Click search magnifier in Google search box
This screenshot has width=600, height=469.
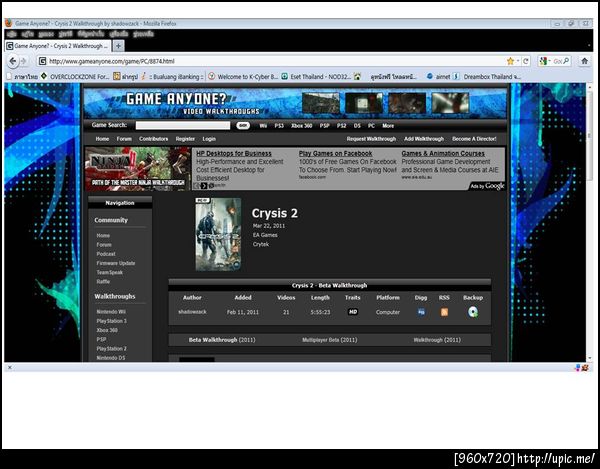566,61
